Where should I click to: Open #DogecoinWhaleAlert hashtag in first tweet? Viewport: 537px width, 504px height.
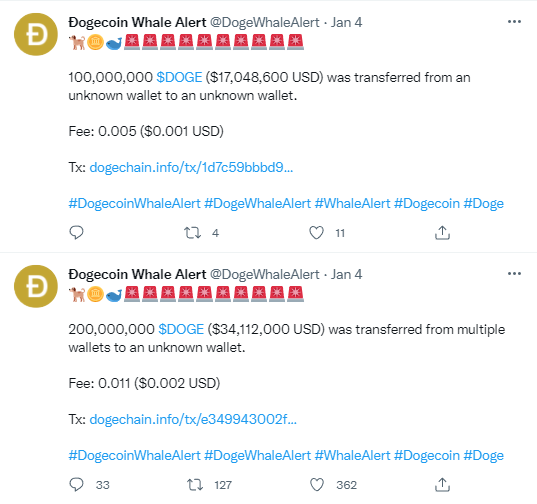[134, 203]
